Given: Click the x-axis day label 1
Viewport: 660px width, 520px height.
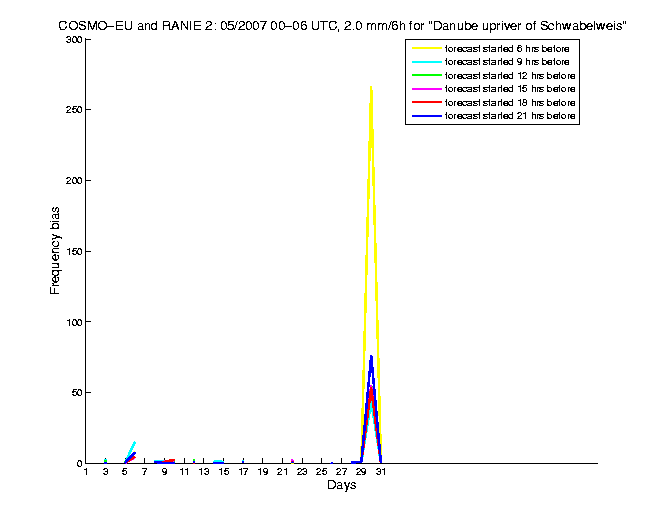Looking at the screenshot, I should (x=86, y=472).
